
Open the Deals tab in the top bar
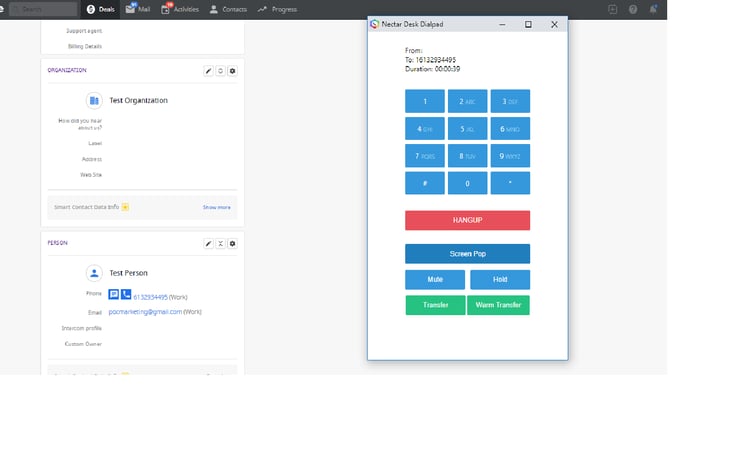100,9
